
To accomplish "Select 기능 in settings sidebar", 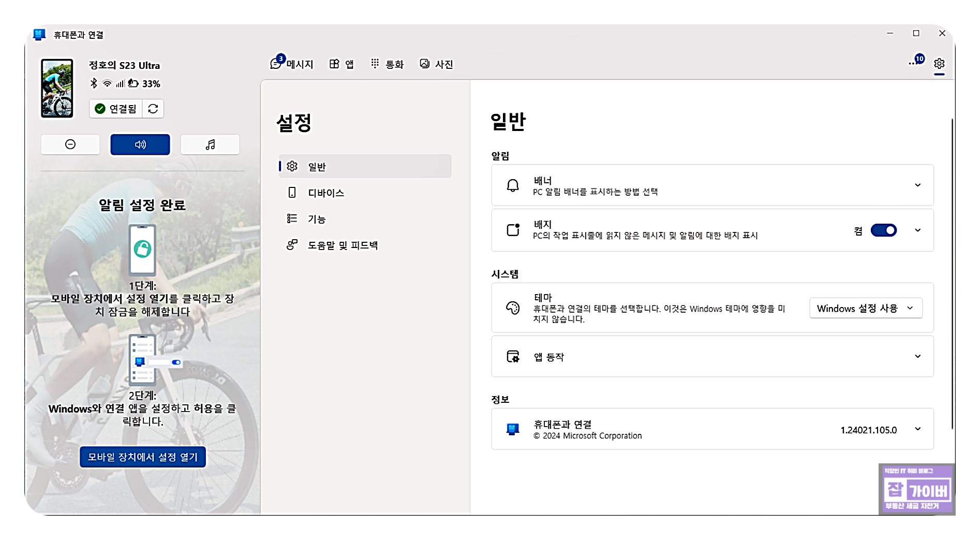I will [365, 219].
